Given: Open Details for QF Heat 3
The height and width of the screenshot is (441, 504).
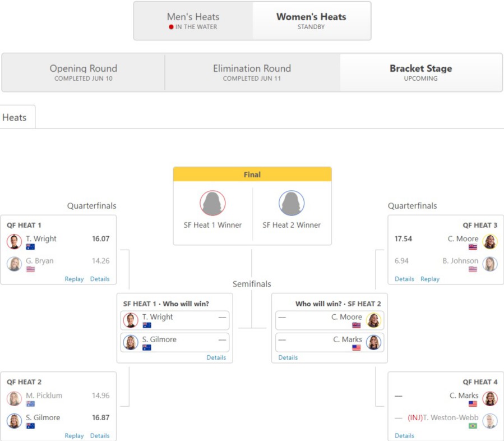Looking at the screenshot, I should tap(404, 279).
